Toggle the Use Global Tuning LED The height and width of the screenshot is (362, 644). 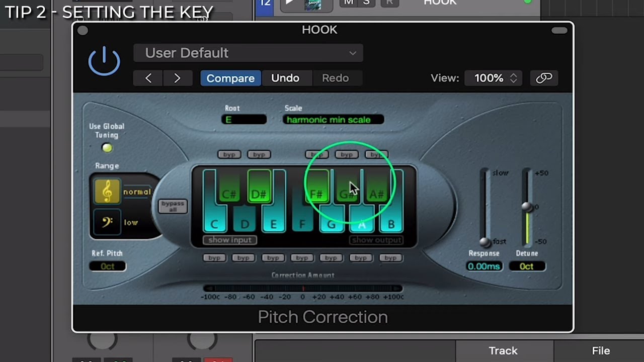point(107,148)
